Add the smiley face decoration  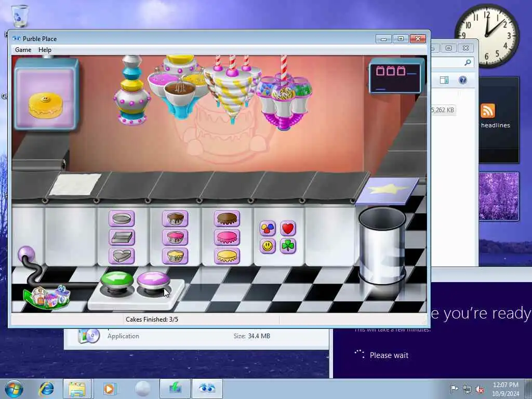(x=268, y=246)
